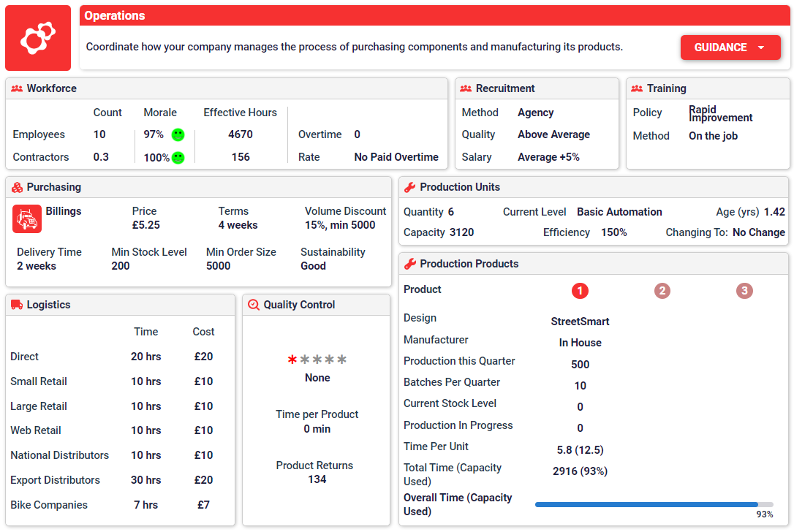This screenshot has width=794, height=532.
Task: Click the Employees morale 97% value
Action: [154, 134]
